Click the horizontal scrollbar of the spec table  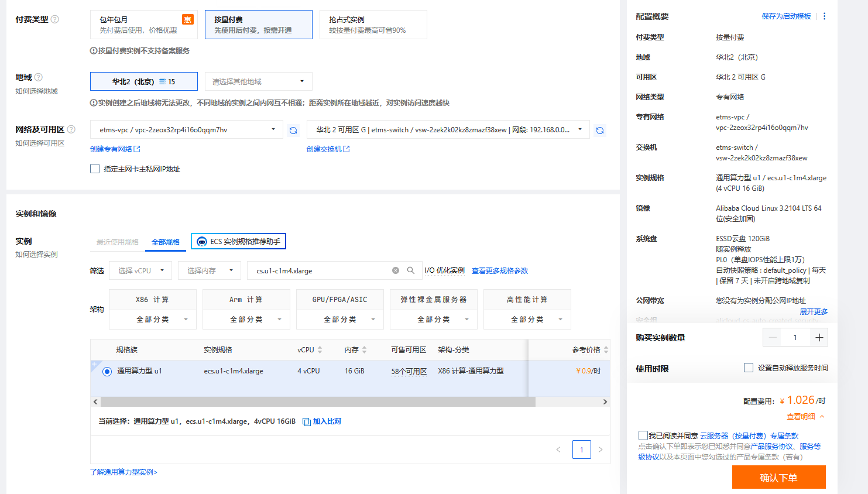tap(318, 402)
